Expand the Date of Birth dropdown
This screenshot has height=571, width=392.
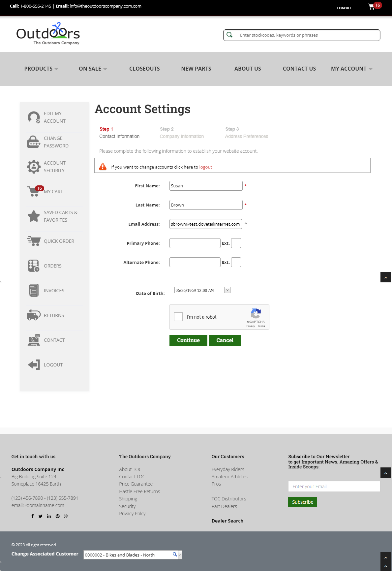click(x=227, y=290)
